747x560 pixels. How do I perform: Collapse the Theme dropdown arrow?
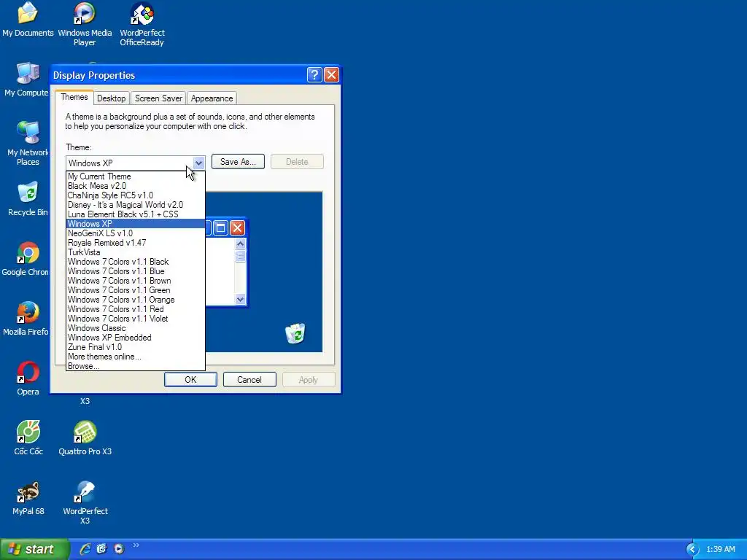(198, 163)
